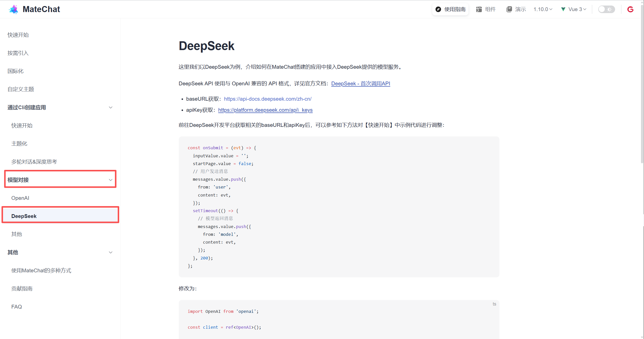The width and height of the screenshot is (644, 339).
Task: Click the 演示 demo book icon
Action: tap(509, 9)
